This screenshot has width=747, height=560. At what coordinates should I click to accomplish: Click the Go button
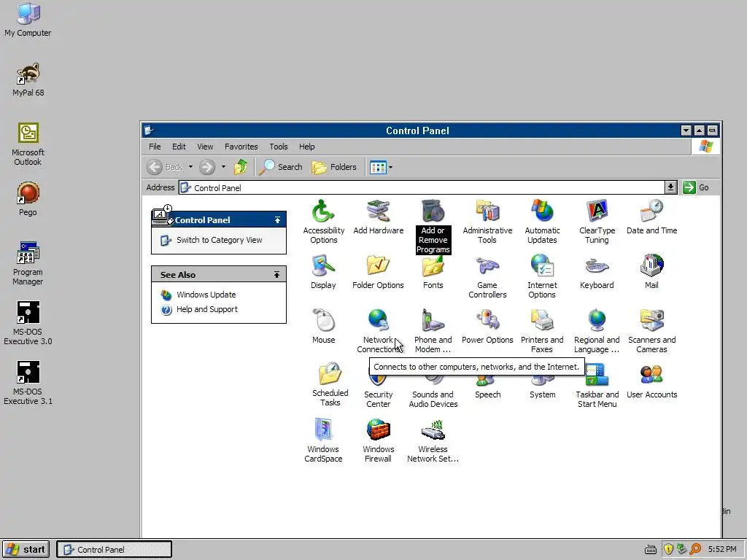pyautogui.click(x=696, y=187)
